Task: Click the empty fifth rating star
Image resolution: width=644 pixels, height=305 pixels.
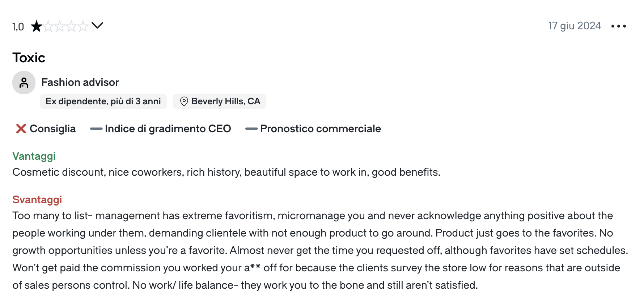Action: point(83,26)
